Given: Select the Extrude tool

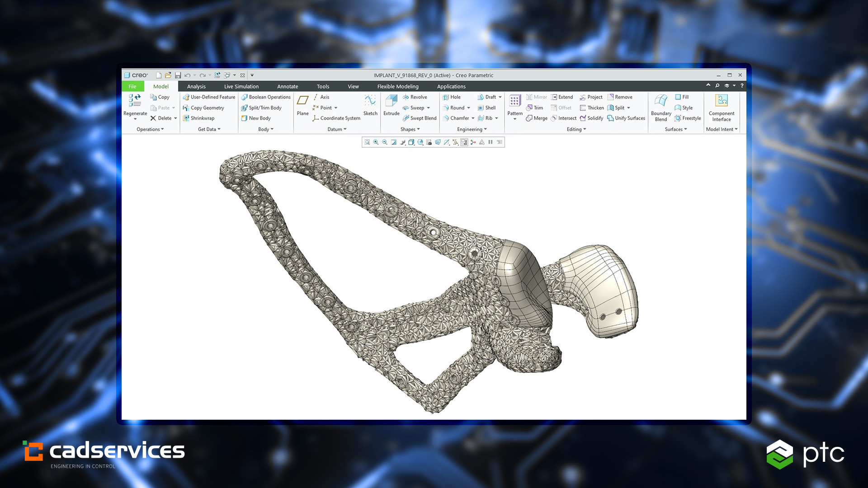Looking at the screenshot, I should pyautogui.click(x=391, y=105).
